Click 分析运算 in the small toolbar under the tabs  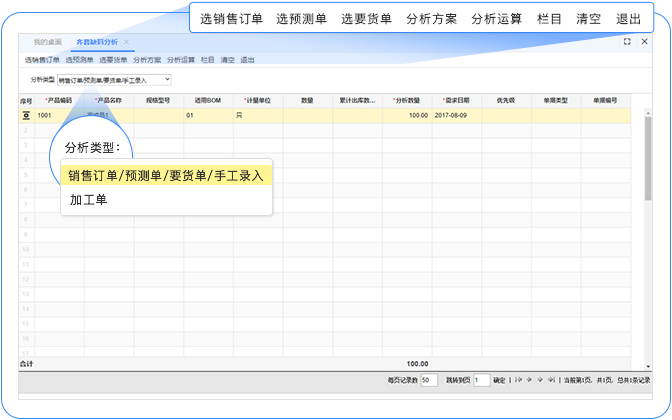tap(181, 60)
